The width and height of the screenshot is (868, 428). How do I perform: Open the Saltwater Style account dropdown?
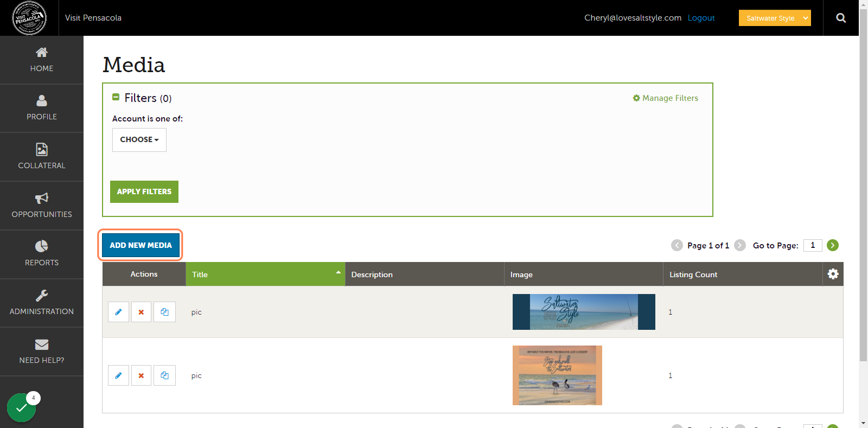[x=775, y=18]
